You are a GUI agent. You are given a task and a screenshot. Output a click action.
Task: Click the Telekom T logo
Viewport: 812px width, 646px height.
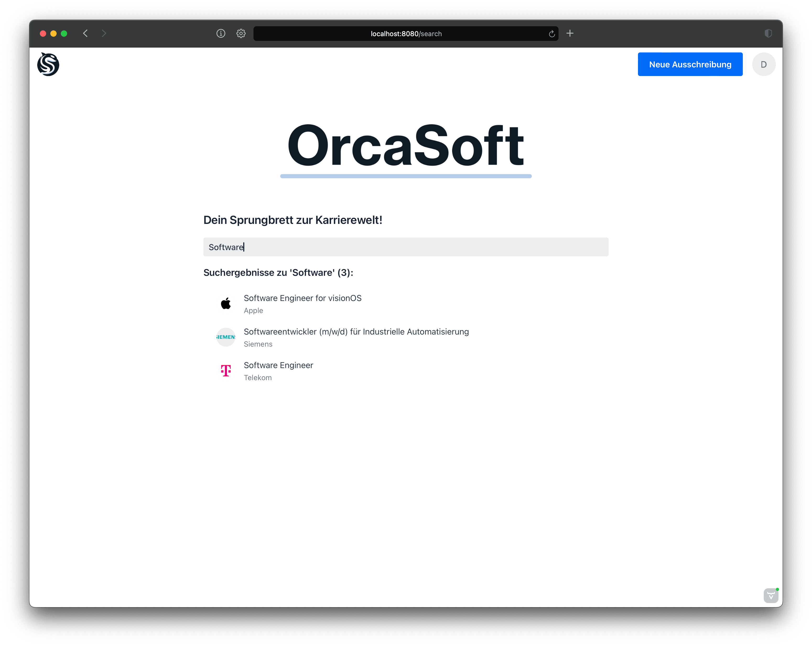226,371
